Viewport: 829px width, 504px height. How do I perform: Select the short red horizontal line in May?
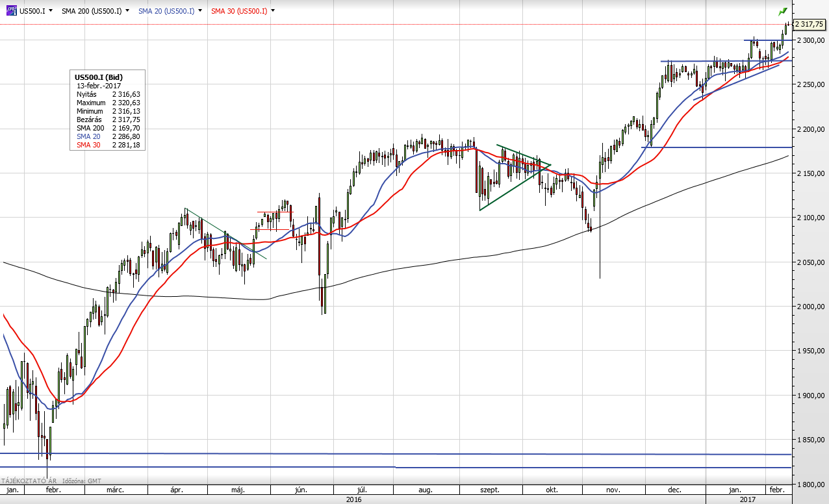pyautogui.click(x=274, y=212)
